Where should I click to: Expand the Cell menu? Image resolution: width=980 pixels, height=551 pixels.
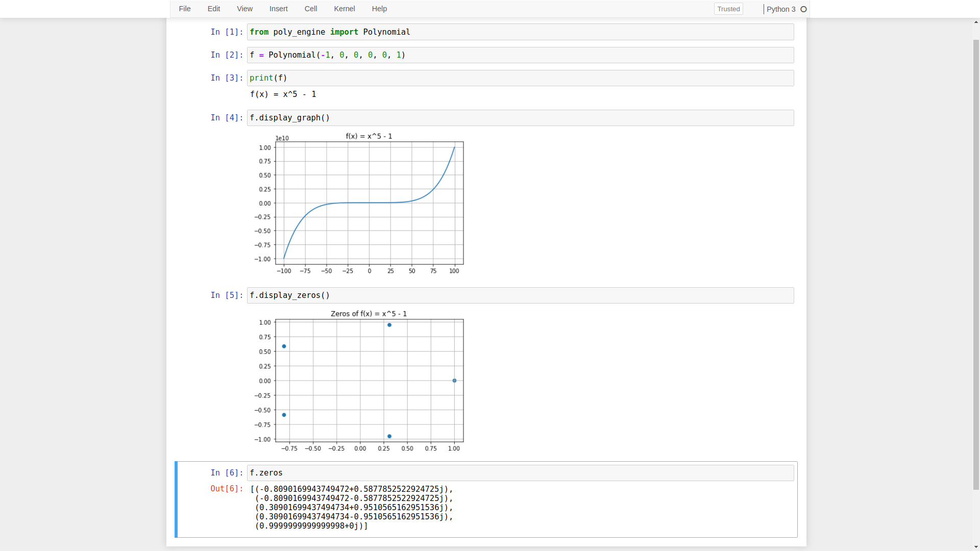310,9
